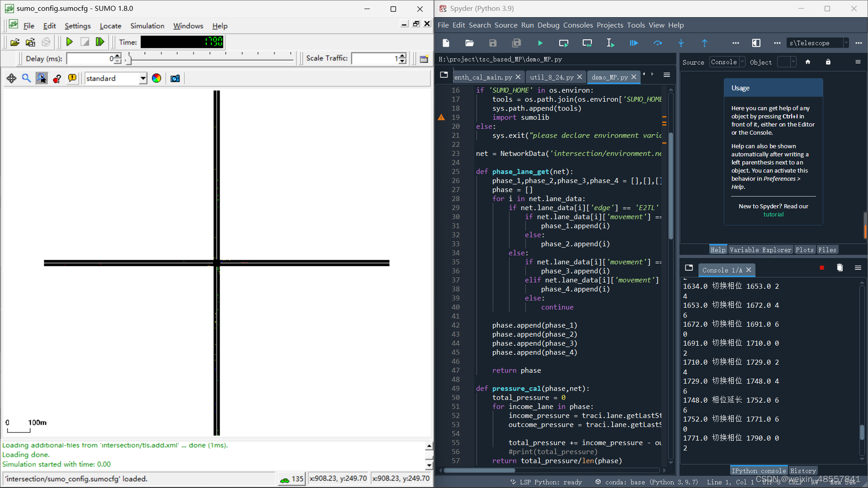Interrupt kernel with red stop button
This screenshot has height=488, width=868.
coord(822,268)
